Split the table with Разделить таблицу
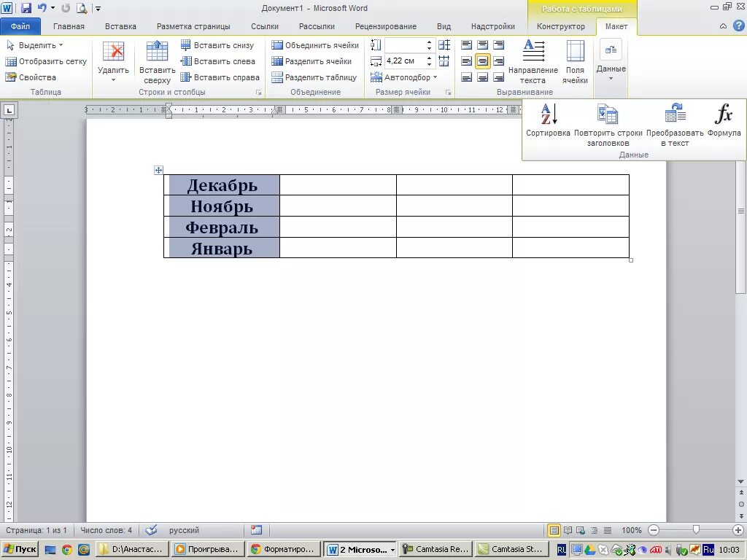Screen dimensions: 747x560 tap(314, 77)
